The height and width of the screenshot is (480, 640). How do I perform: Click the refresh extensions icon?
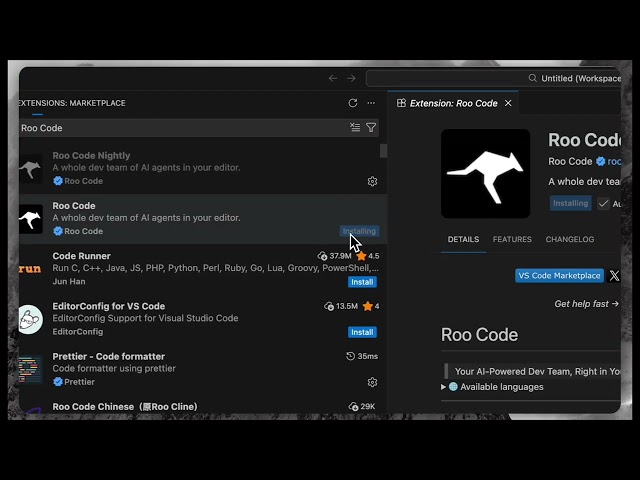click(353, 103)
